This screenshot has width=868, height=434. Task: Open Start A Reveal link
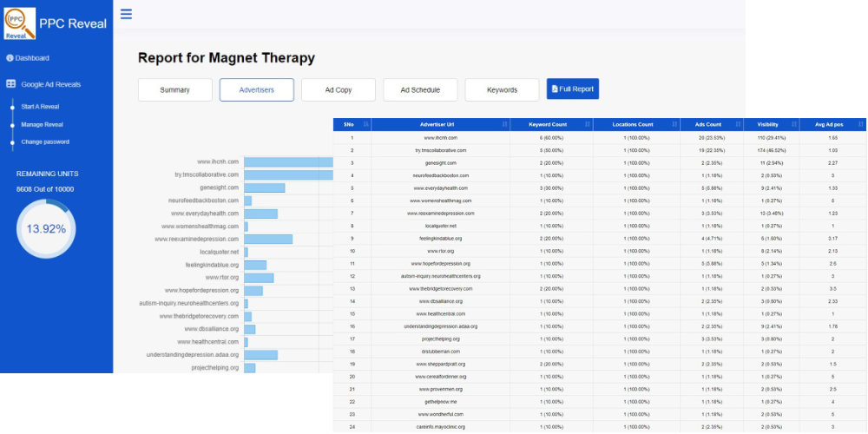[x=40, y=107]
